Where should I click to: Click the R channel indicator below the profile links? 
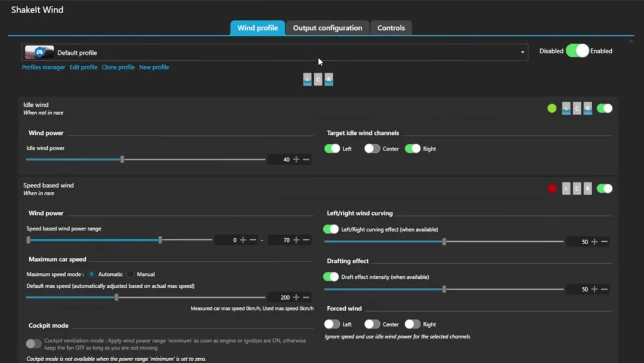[329, 79]
